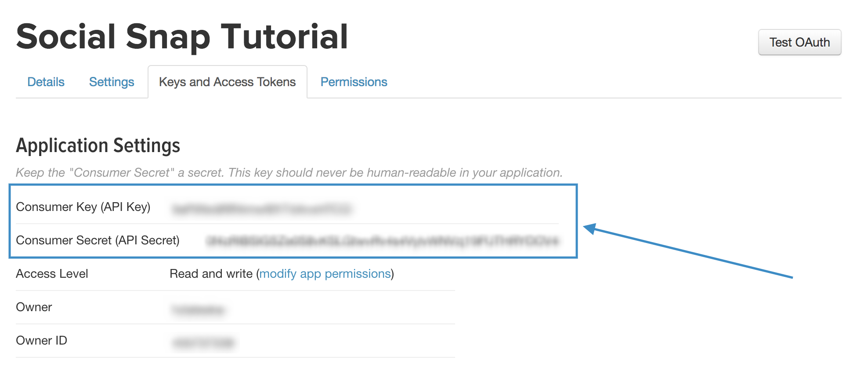This screenshot has height=385, width=868.
Task: Click the Access Level label
Action: 52,274
